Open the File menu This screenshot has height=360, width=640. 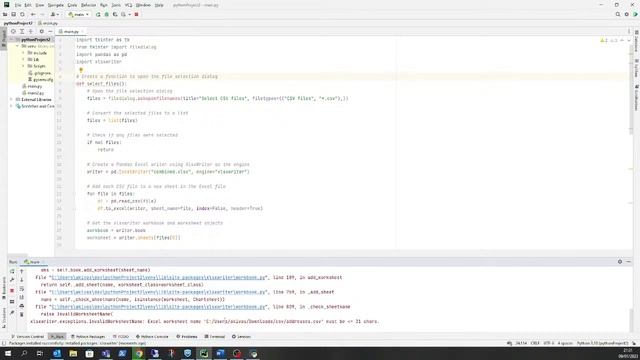coord(18,5)
